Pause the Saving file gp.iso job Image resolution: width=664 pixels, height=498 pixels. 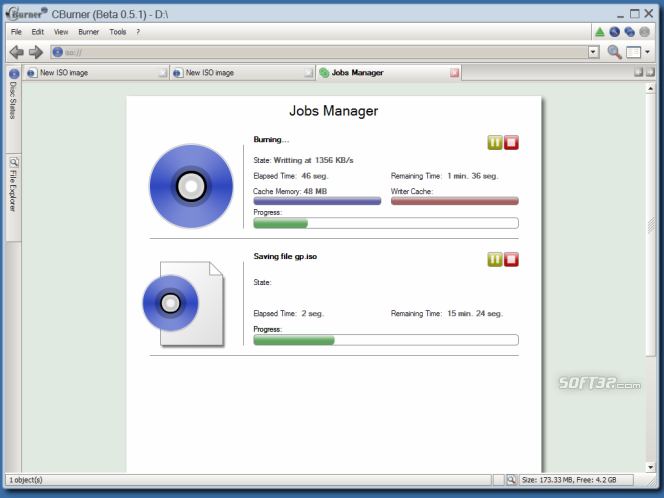click(x=495, y=260)
